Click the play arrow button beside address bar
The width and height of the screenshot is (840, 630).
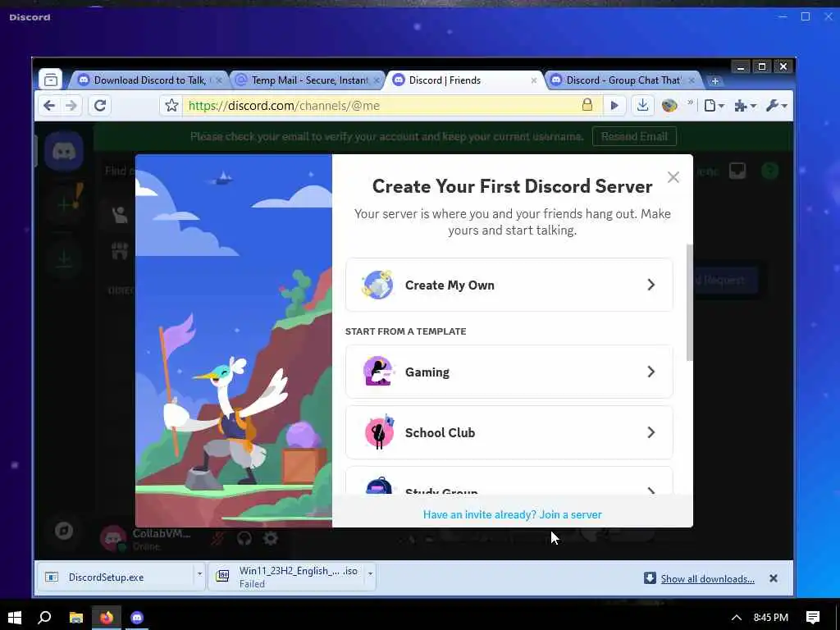pyautogui.click(x=614, y=106)
